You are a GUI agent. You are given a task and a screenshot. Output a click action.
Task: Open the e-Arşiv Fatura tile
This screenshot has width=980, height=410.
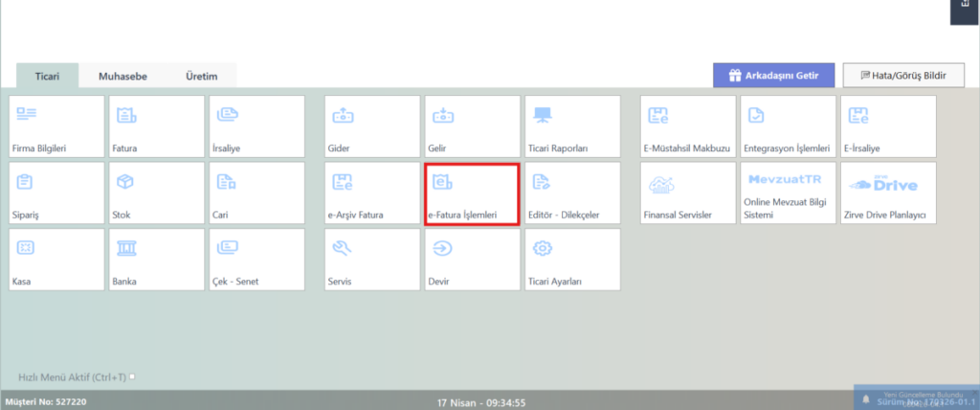[372, 193]
